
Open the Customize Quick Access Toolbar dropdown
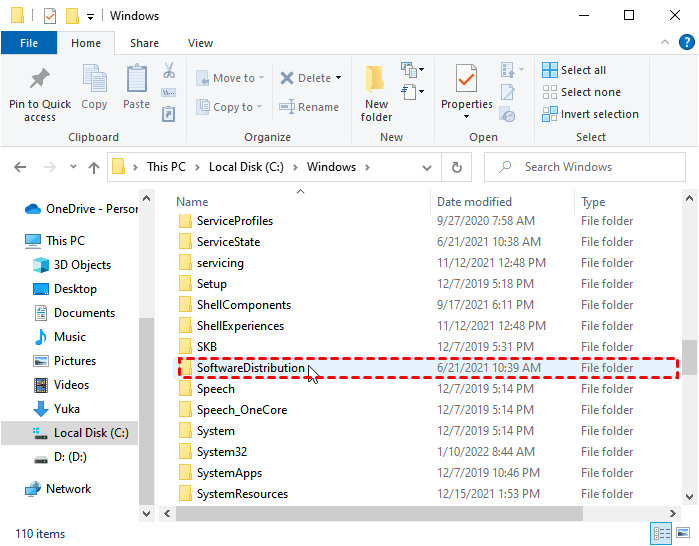tap(90, 17)
